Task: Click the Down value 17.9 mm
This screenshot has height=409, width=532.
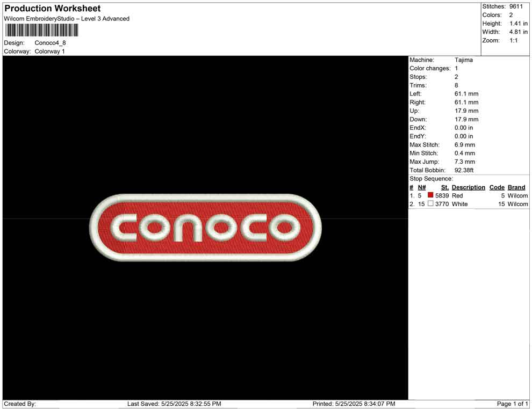Action: (x=466, y=119)
